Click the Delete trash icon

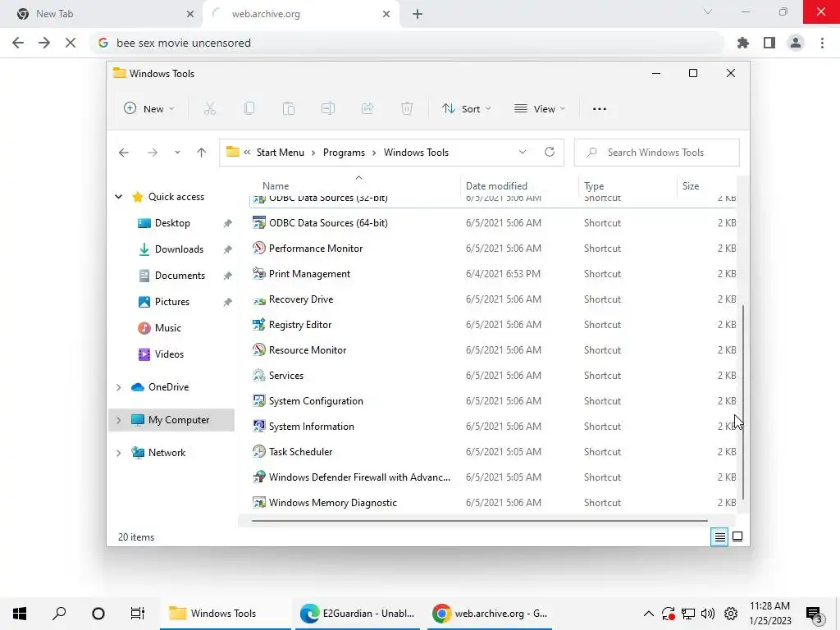(407, 109)
